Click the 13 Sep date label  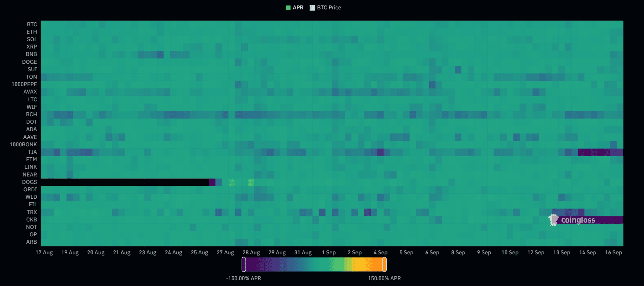click(561, 252)
